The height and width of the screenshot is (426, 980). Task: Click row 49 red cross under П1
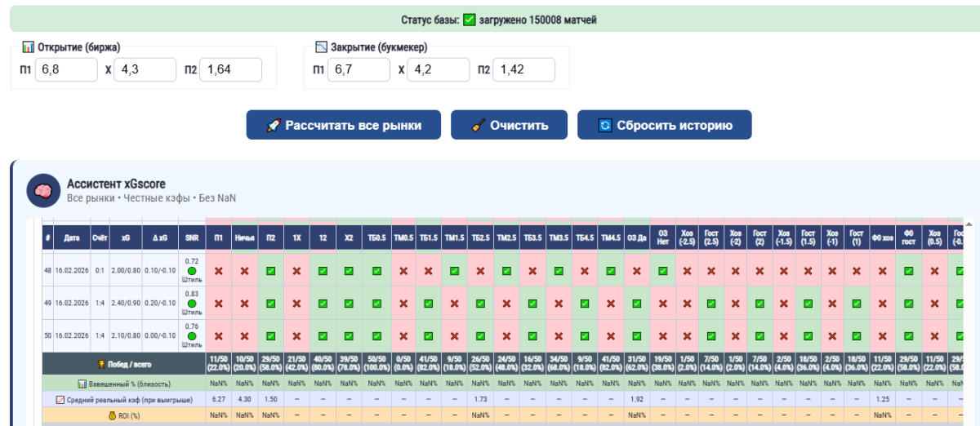point(218,304)
